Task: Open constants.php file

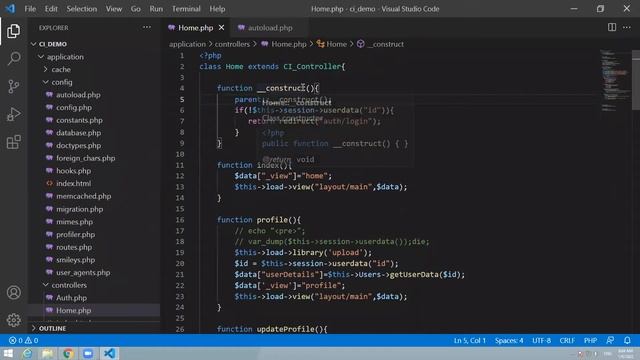Action: [x=79, y=120]
